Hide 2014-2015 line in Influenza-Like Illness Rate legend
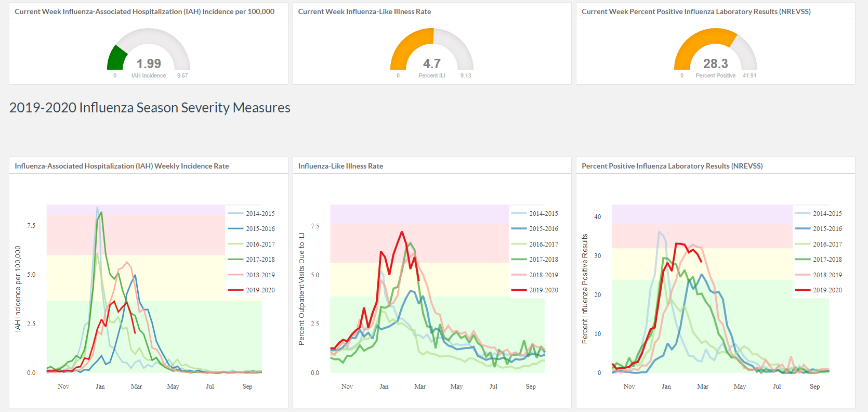 point(535,213)
